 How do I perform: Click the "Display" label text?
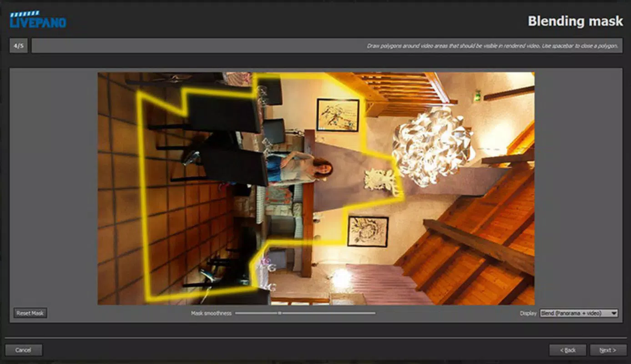[x=528, y=313]
